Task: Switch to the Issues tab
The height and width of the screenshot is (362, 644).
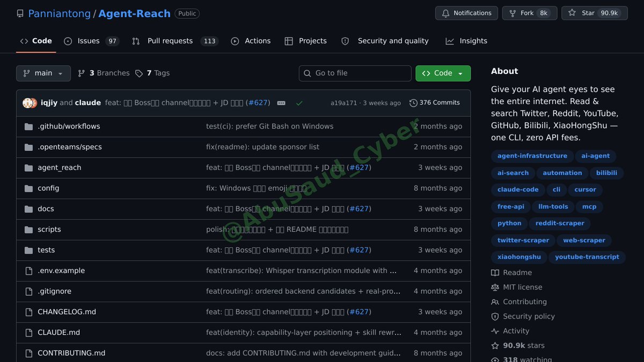Action: click(x=91, y=41)
